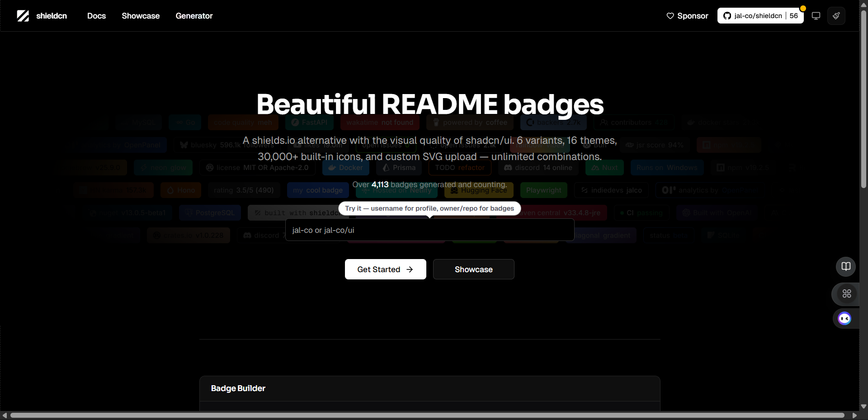868x420 pixels.
Task: Open Showcase in the top navigation
Action: 141,16
